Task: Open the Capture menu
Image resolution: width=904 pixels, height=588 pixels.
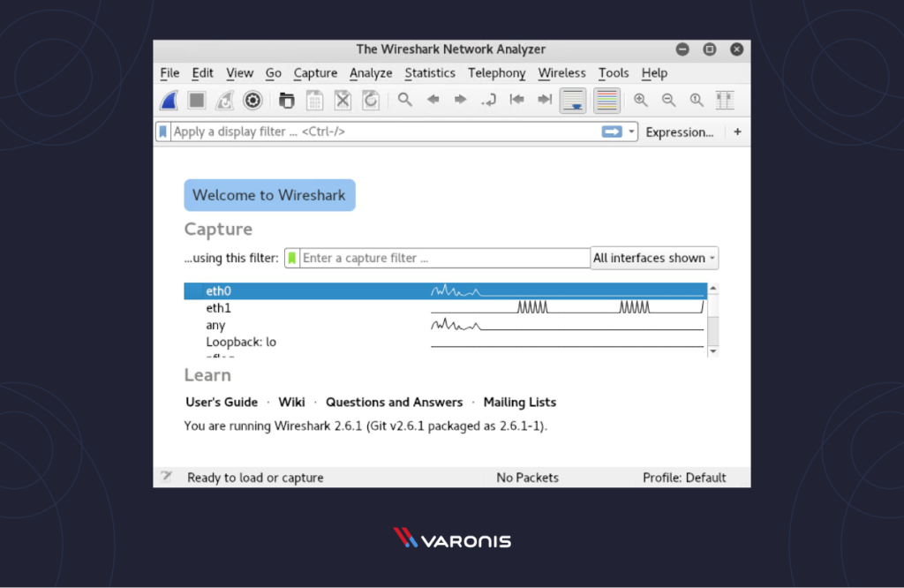Action: (x=315, y=72)
